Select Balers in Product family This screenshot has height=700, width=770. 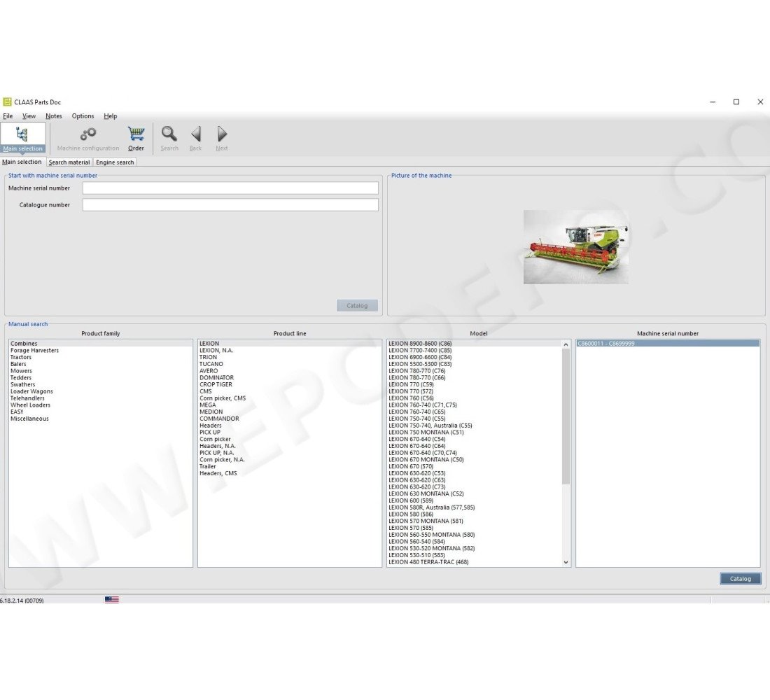tap(101, 365)
